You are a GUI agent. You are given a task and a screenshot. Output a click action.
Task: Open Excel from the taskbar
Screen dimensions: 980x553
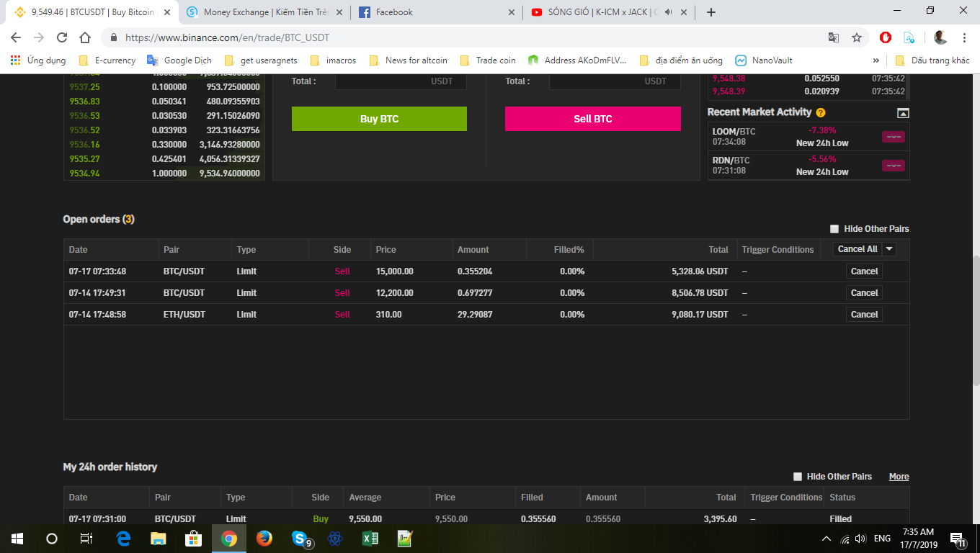coord(370,539)
